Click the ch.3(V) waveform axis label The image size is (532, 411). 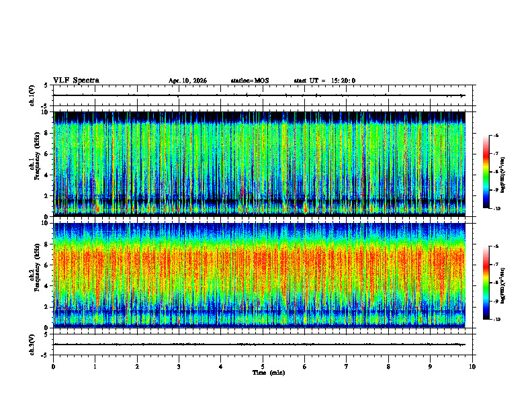[x=32, y=345]
